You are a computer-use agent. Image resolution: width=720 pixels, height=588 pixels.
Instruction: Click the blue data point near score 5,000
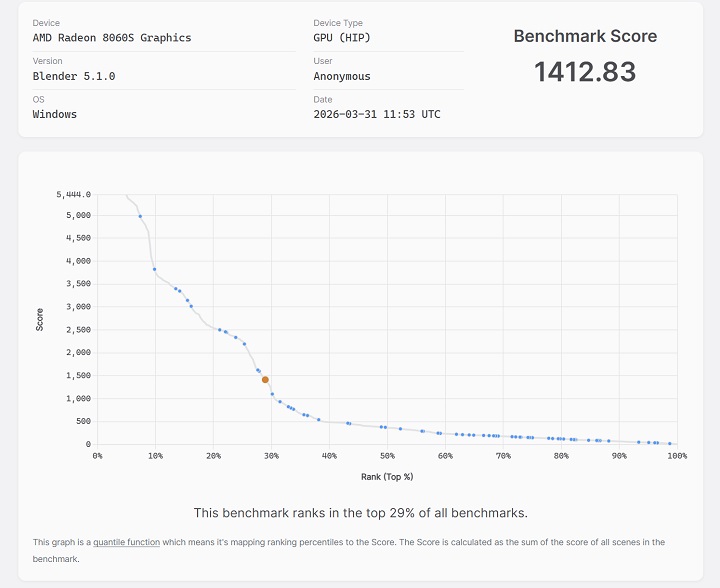pos(140,216)
